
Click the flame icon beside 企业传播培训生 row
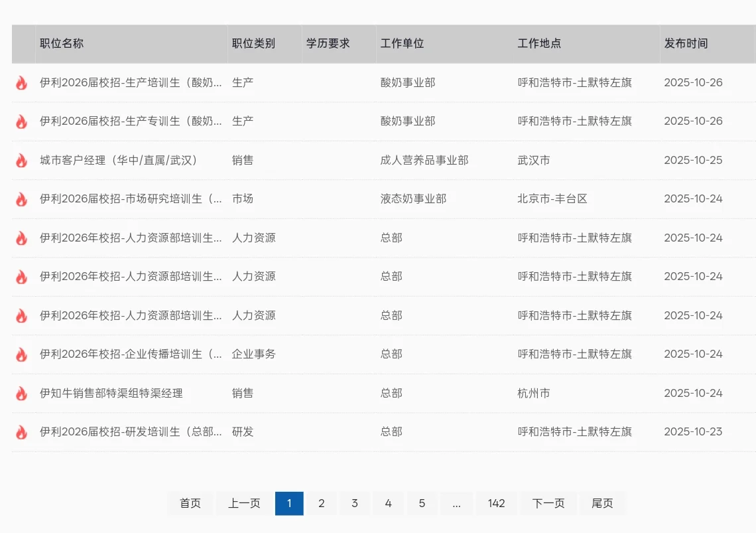pos(21,355)
